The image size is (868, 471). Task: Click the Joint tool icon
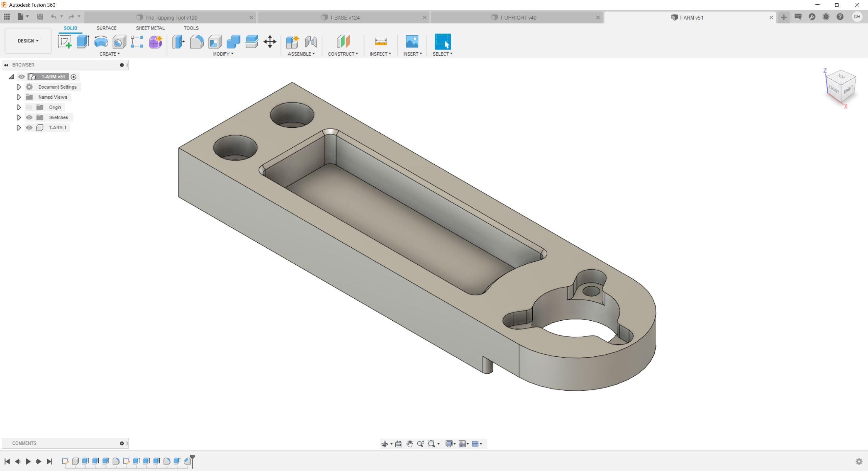coord(311,42)
